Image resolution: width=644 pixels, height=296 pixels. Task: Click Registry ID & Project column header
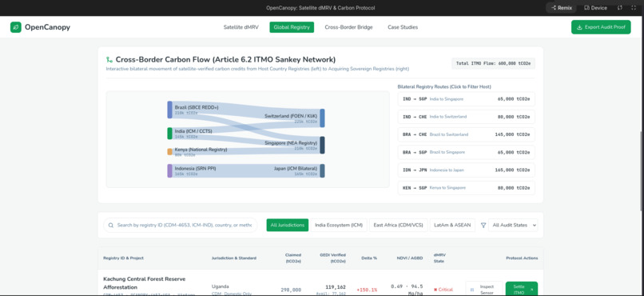[x=123, y=258]
